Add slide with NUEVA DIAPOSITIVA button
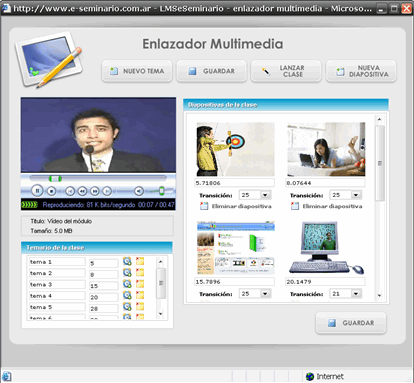 361,71
